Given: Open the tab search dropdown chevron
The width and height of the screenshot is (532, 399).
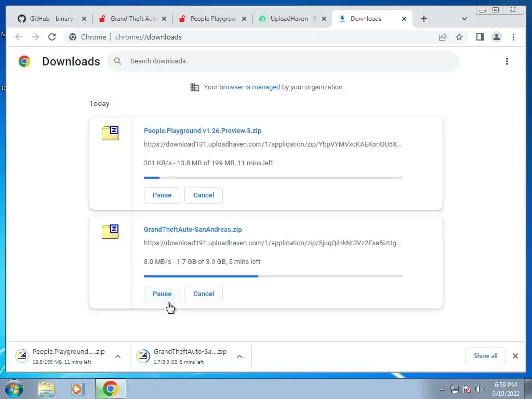Looking at the screenshot, I should pyautogui.click(x=464, y=19).
